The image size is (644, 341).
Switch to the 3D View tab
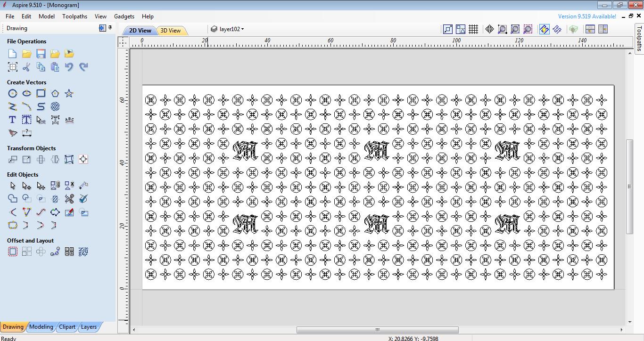(171, 30)
